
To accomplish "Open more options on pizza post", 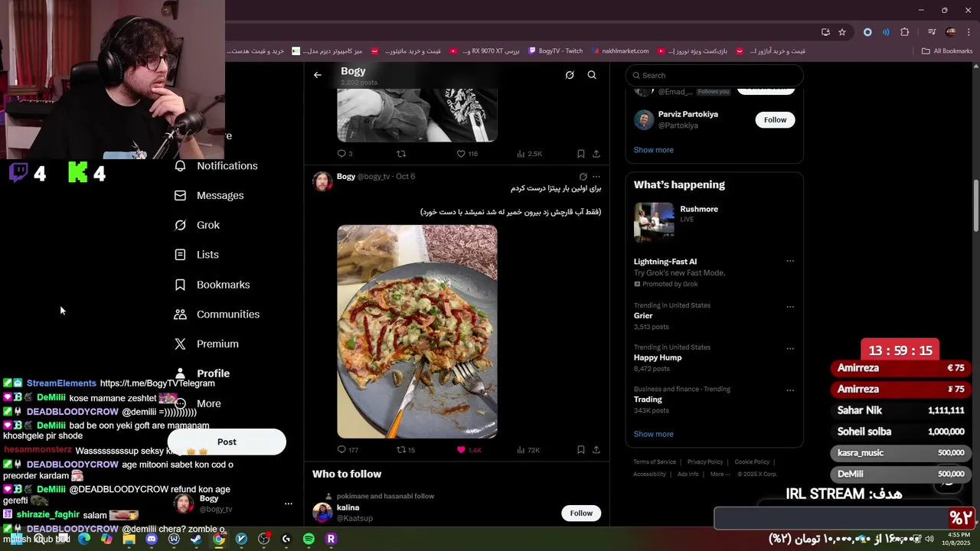I will (x=596, y=177).
